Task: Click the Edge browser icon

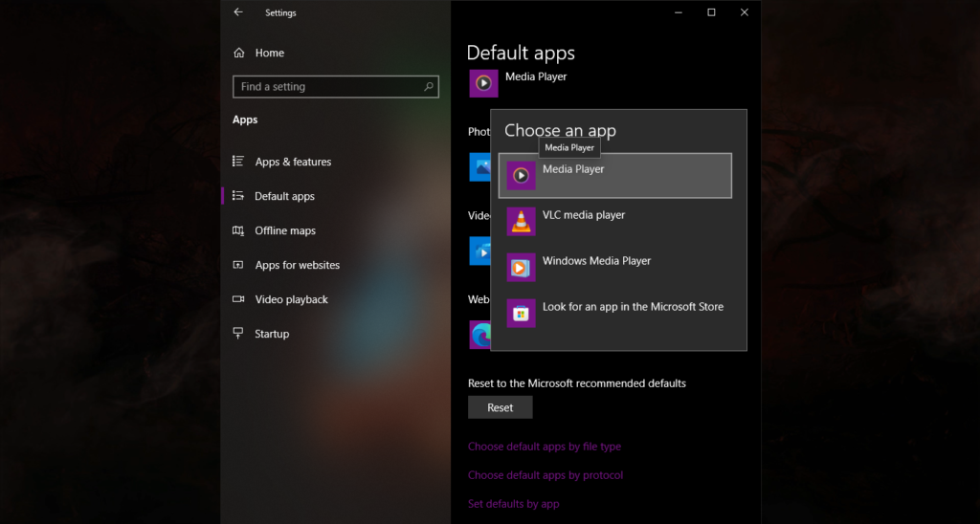Action: (x=480, y=335)
